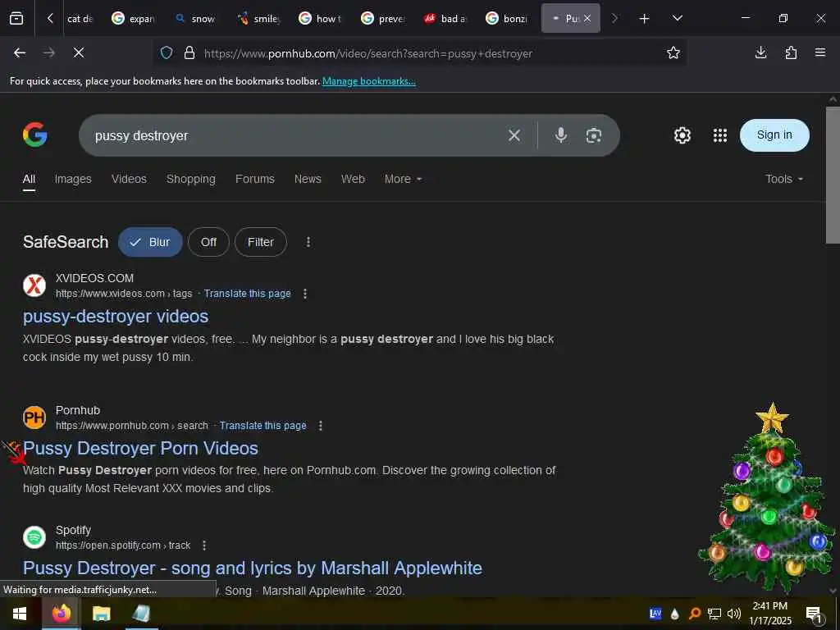
Task: Select the Blur SafeSearch option
Action: point(150,242)
